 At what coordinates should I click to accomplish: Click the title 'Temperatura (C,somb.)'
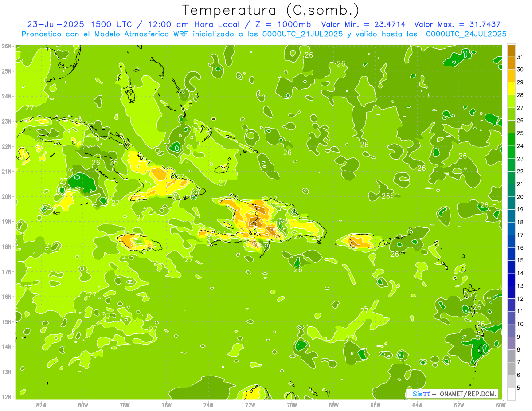point(270,11)
